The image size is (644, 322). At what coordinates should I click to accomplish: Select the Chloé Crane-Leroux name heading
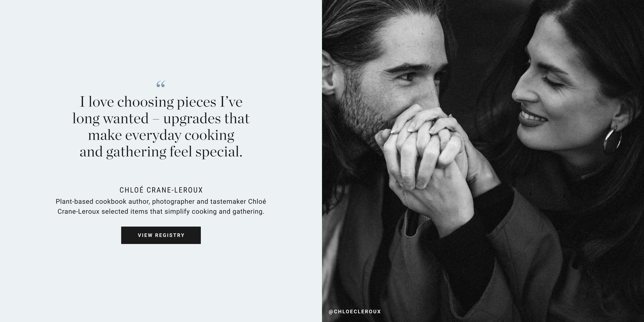coord(161,190)
